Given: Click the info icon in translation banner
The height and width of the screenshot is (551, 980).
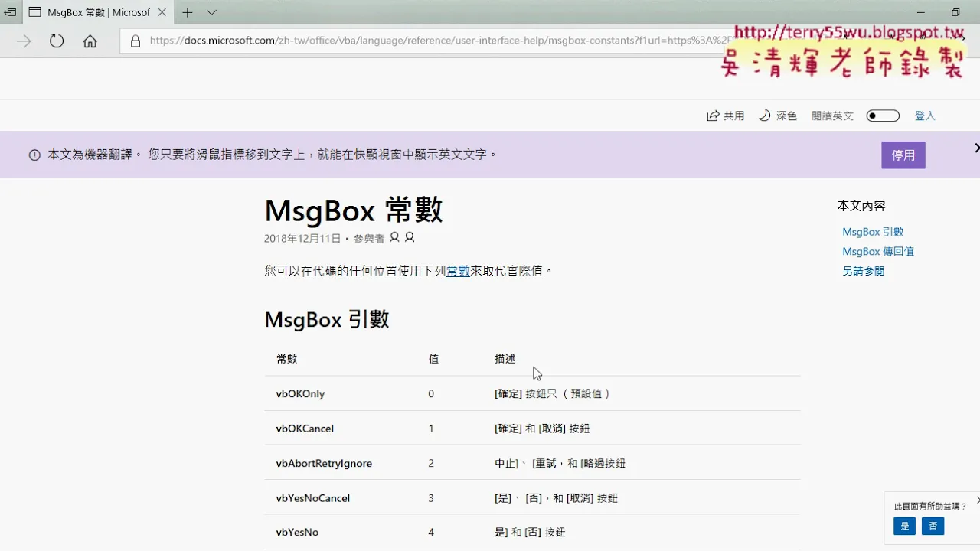Looking at the screenshot, I should click(34, 155).
